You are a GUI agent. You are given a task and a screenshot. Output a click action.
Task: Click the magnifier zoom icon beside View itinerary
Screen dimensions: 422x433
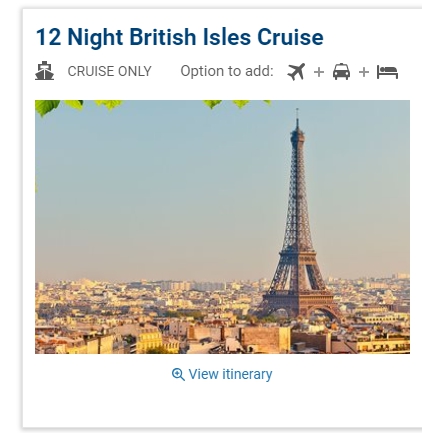tap(178, 374)
